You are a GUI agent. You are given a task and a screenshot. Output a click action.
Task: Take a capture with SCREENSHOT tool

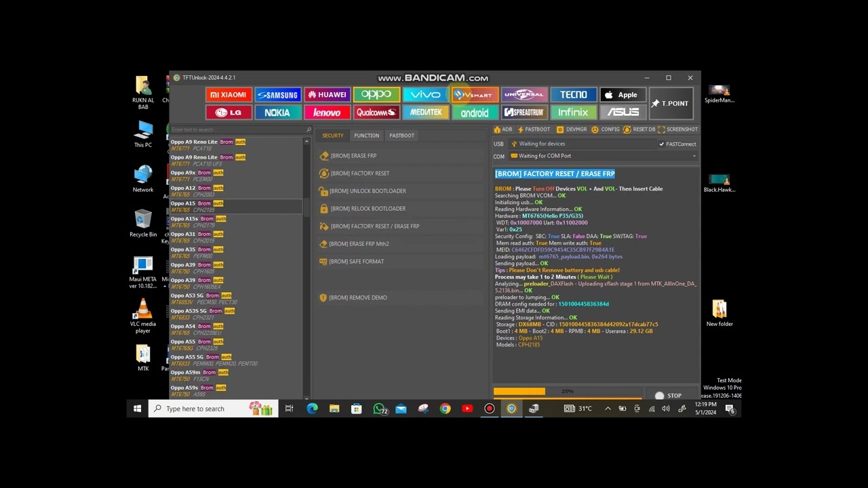(x=677, y=129)
